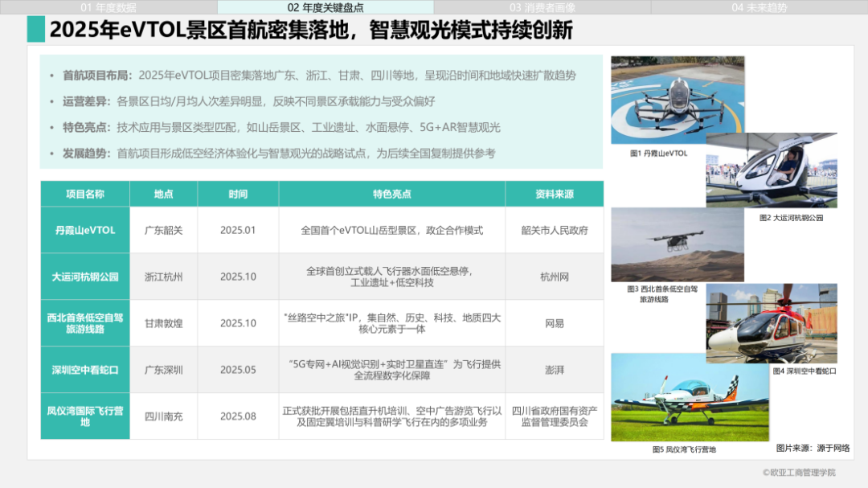
Task: Click the 时间 column header
Action: point(238,194)
